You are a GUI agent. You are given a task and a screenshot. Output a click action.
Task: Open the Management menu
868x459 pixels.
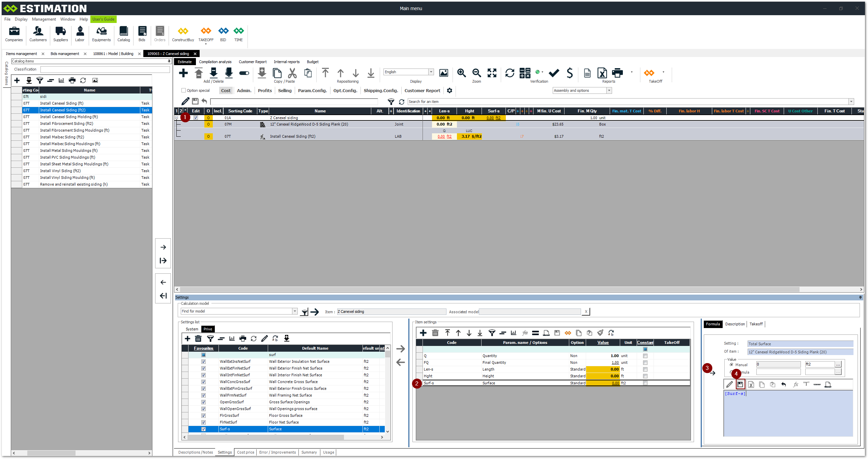coord(44,19)
